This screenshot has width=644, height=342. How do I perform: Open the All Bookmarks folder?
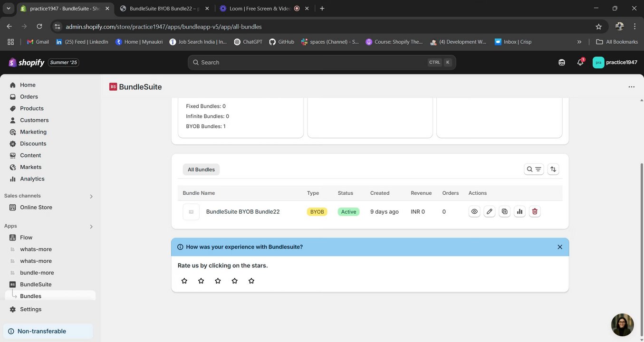[x=617, y=42]
